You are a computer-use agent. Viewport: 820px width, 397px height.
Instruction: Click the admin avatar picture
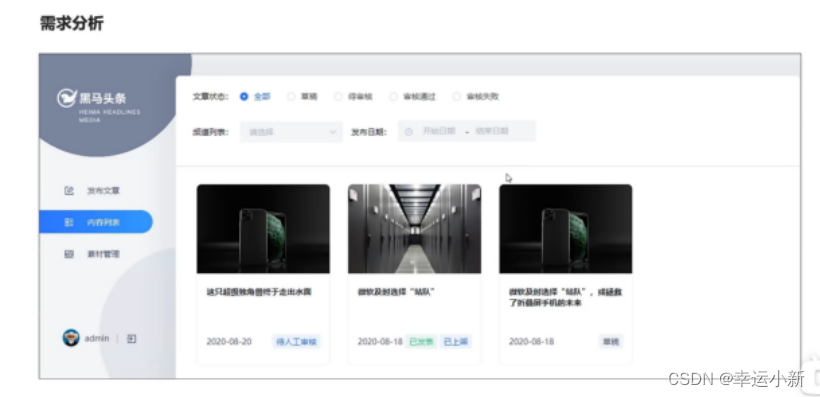point(71,338)
